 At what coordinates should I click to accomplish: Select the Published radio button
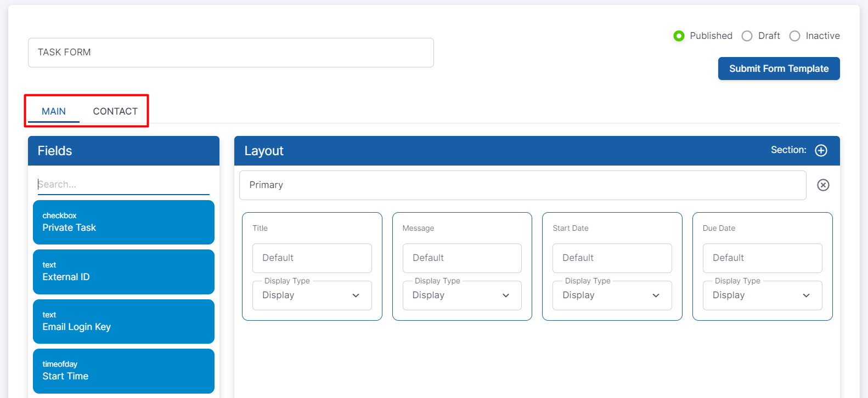[x=679, y=36]
